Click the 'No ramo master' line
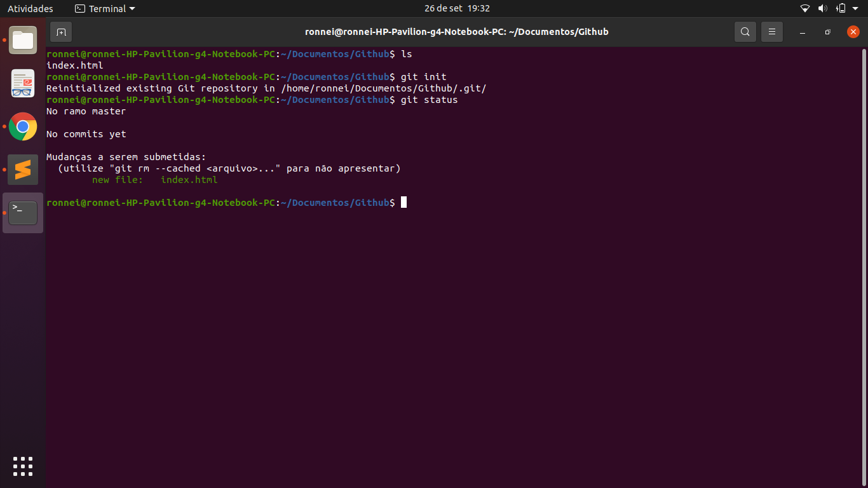Screen dimensions: 868x488 pyautogui.click(x=86, y=111)
